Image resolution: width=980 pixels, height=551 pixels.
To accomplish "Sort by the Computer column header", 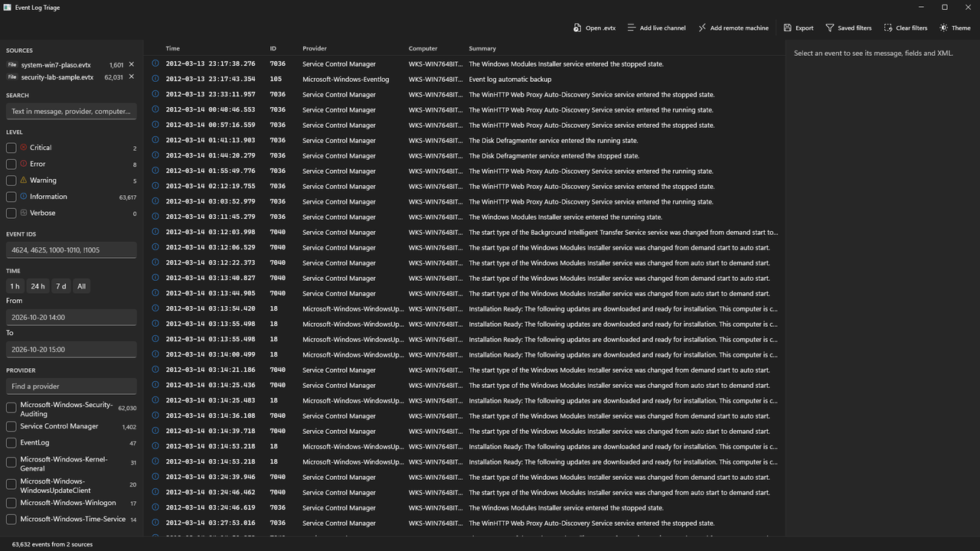I will (x=423, y=48).
